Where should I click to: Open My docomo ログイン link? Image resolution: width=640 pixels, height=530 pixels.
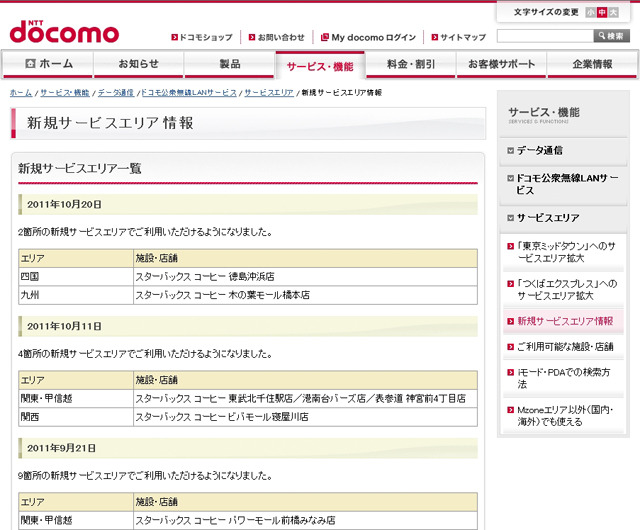click(369, 37)
